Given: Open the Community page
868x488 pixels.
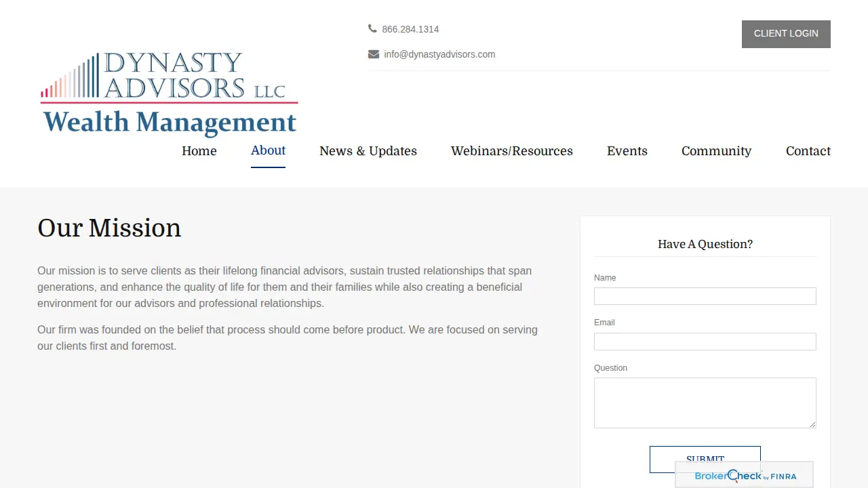Looking at the screenshot, I should (x=717, y=151).
